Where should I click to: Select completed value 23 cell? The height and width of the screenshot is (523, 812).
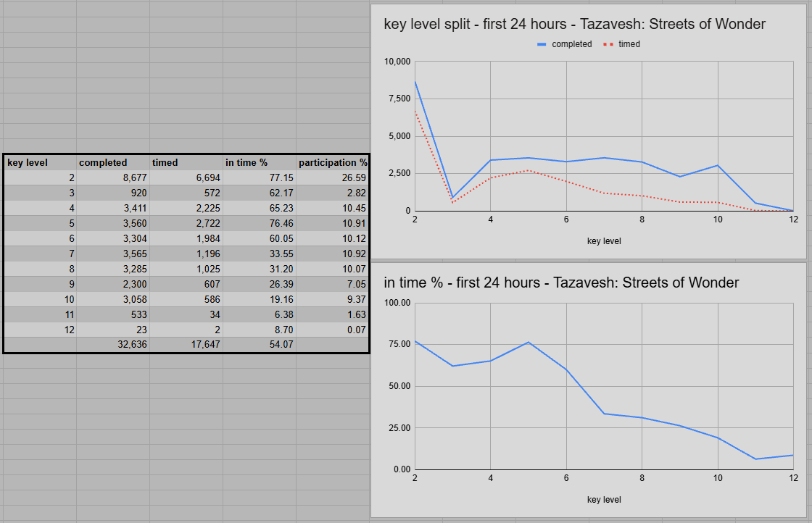tap(113, 330)
